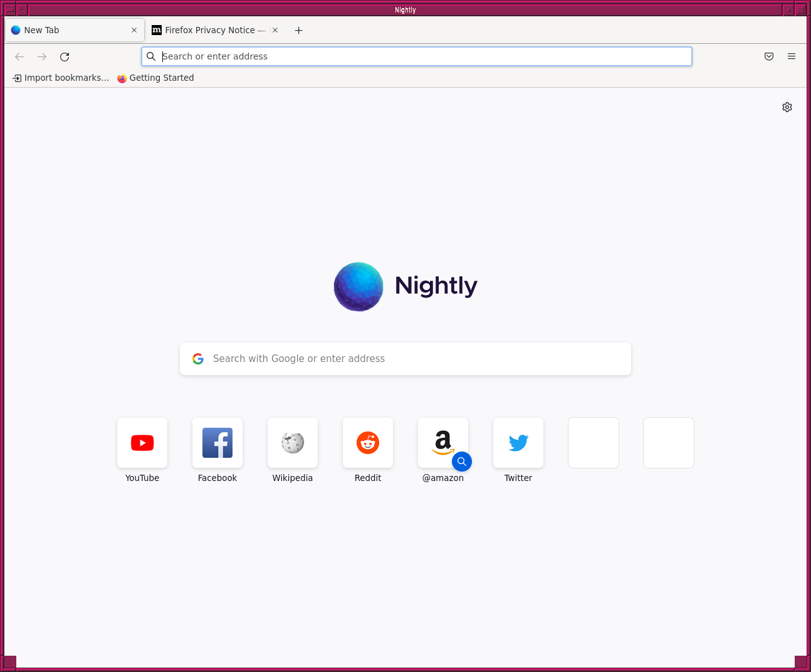
Task: Open the hamburger application menu
Action: tap(792, 56)
